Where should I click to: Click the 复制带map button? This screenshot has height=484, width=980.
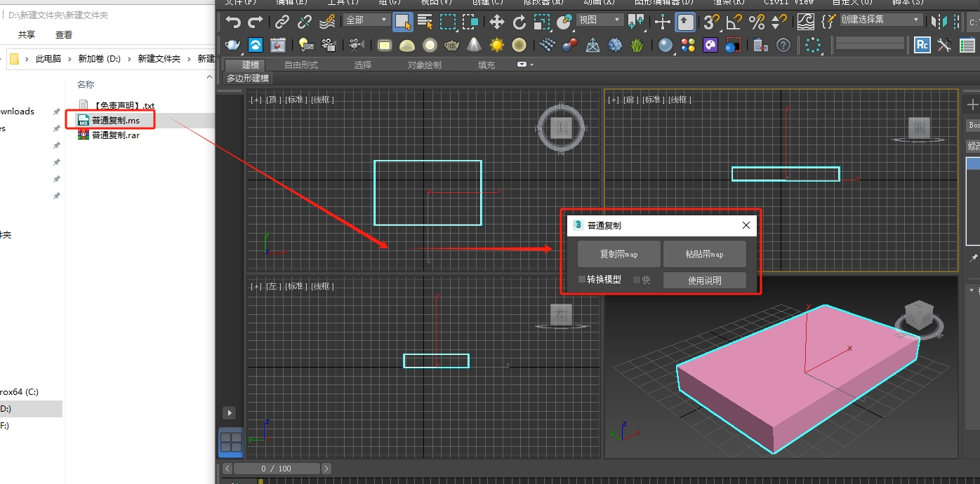pos(619,254)
